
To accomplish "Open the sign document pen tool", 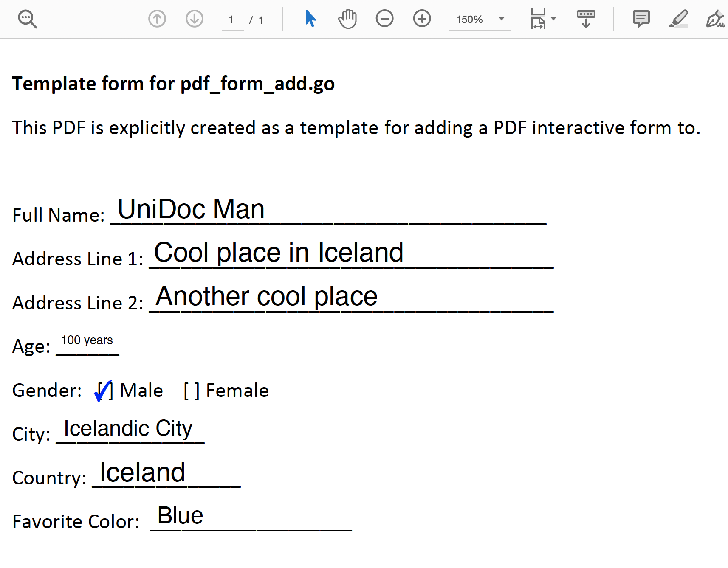I will click(715, 19).
